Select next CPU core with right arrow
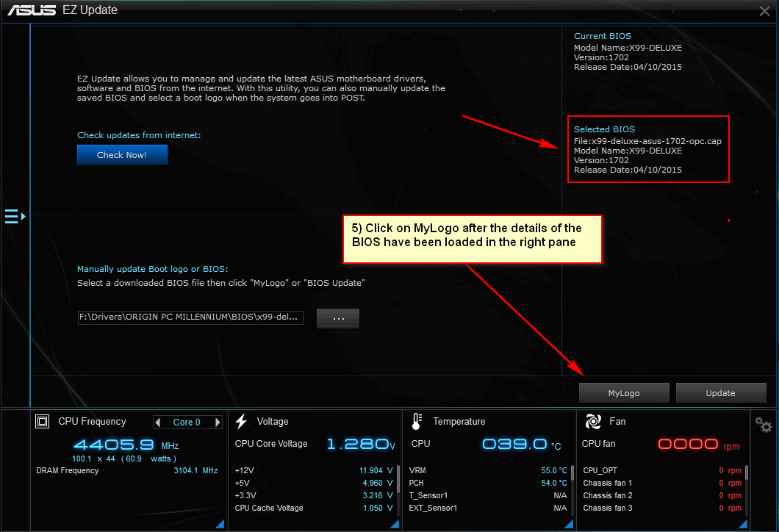Screen dimensions: 779x532 pyautogui.click(x=217, y=423)
